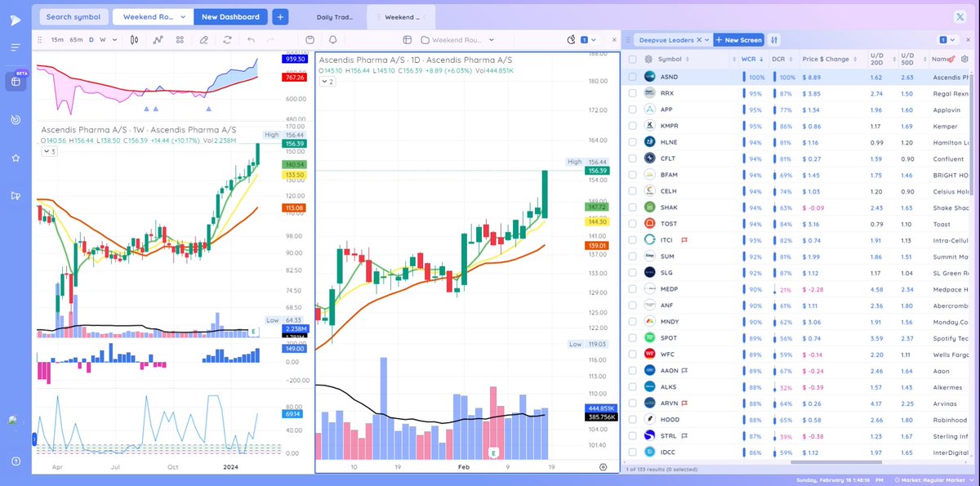
Task: Open the indicators icon in chart toolbar
Action: point(158,39)
